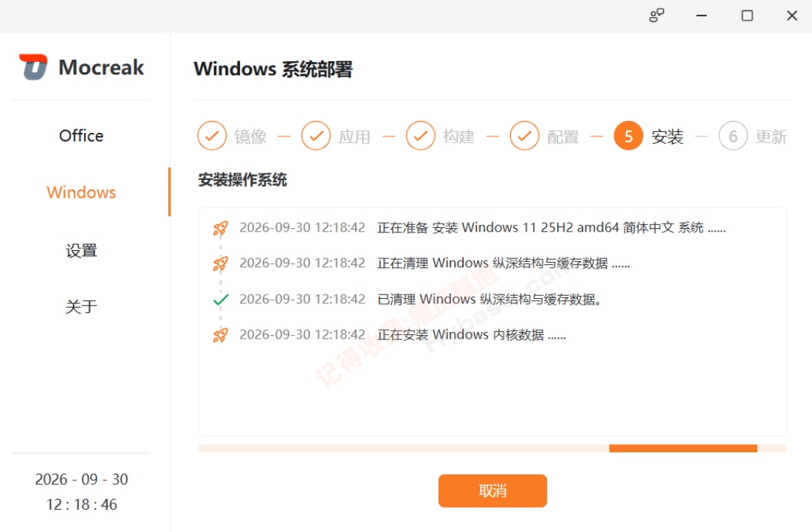The width and height of the screenshot is (812, 532).
Task: Click the step 6 更新 circle
Action: (733, 136)
